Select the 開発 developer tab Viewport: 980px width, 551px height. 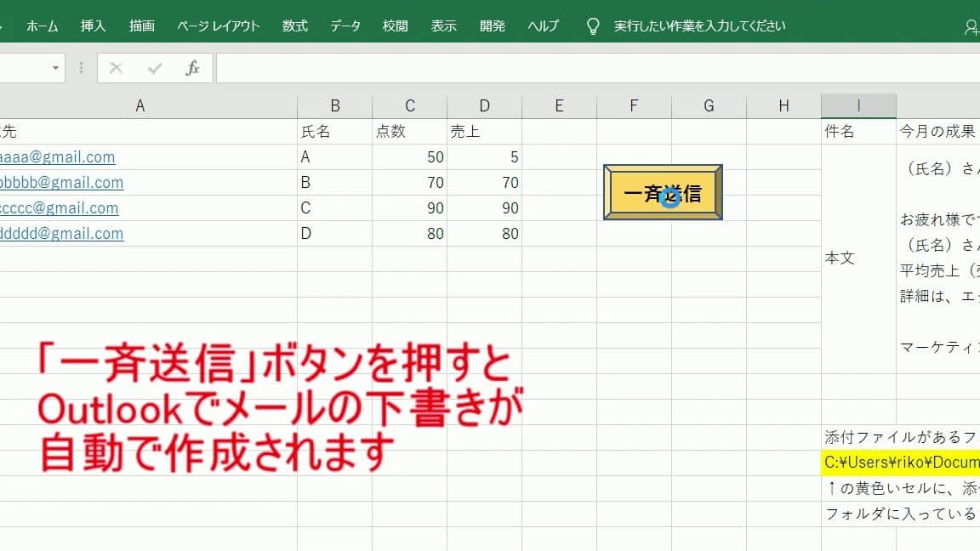(493, 26)
